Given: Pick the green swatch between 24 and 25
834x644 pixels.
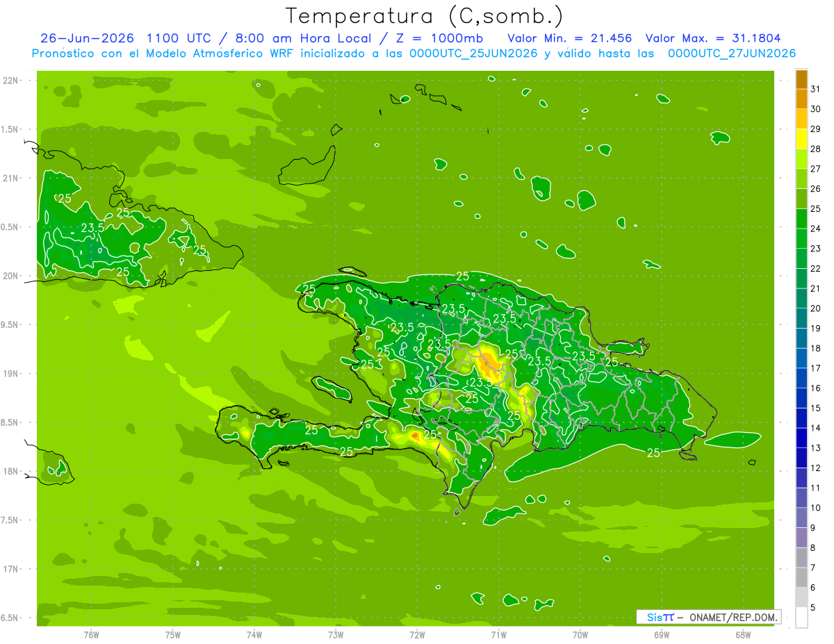Looking at the screenshot, I should [801, 219].
